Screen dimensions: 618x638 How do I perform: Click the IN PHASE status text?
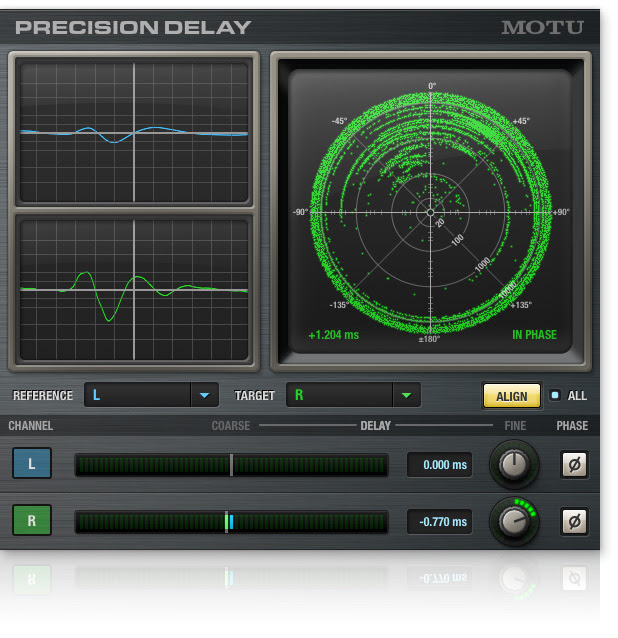(x=534, y=334)
